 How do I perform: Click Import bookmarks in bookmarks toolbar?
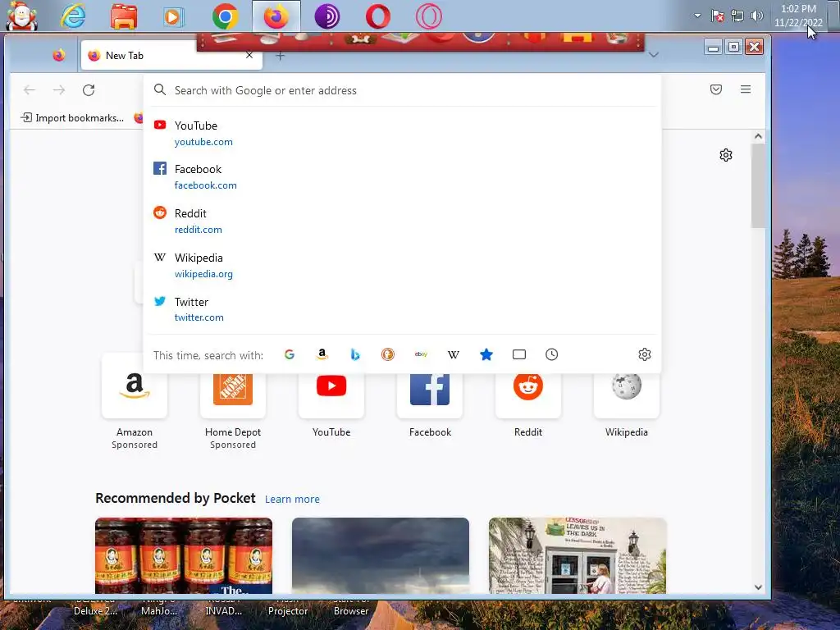click(x=72, y=118)
